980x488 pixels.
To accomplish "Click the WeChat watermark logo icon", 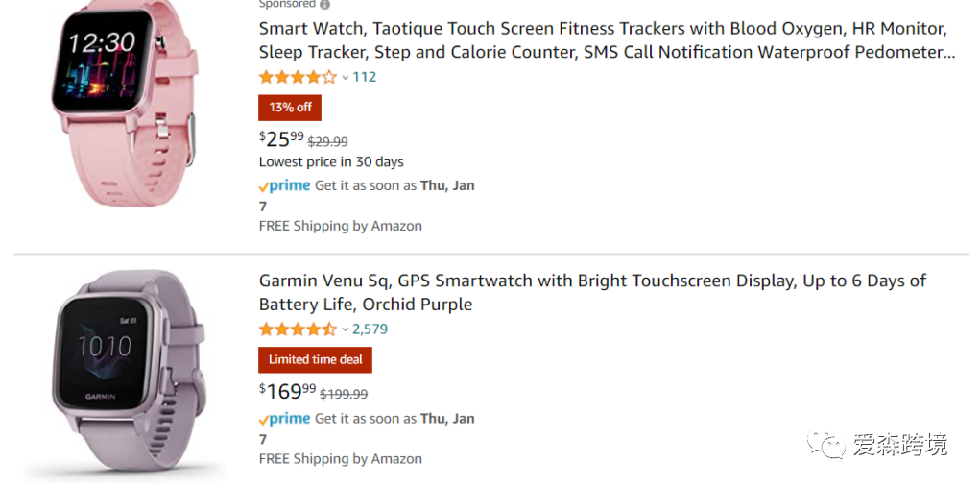I will pos(827,445).
